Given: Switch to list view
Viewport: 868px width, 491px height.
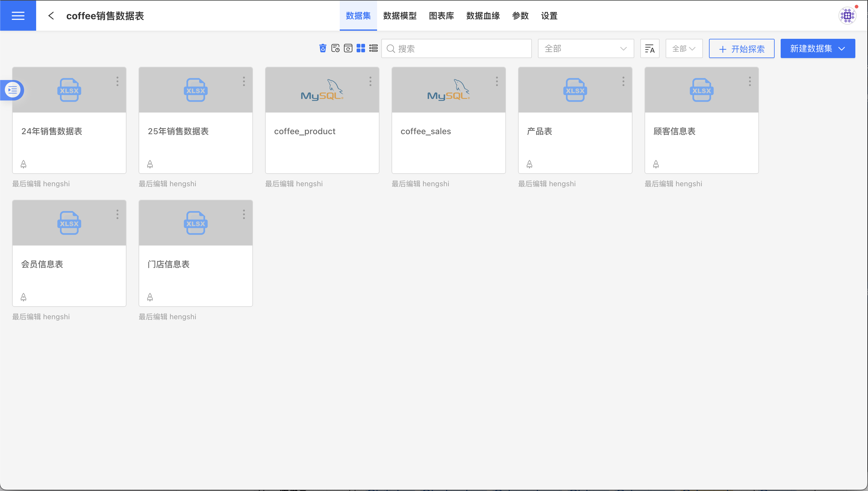Looking at the screenshot, I should tap(373, 48).
